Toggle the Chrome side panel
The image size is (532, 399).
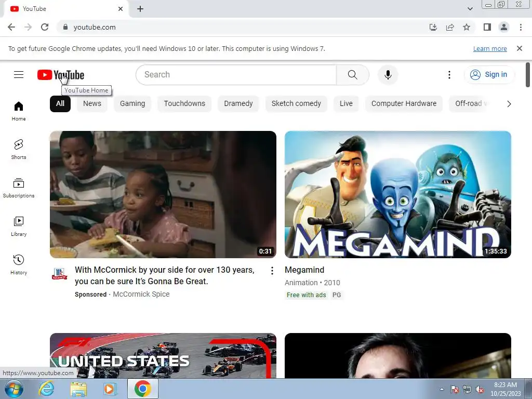(487, 27)
